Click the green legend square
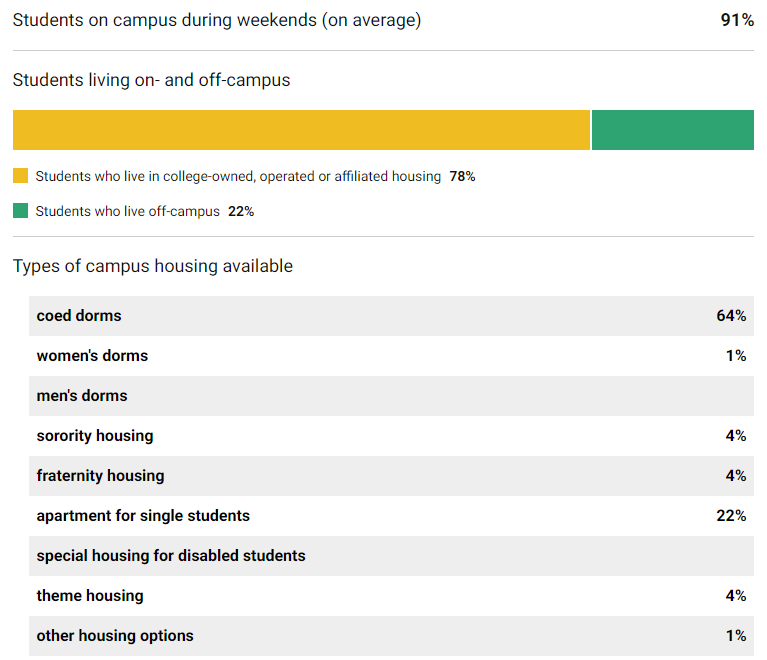767x660 pixels. coord(20,211)
